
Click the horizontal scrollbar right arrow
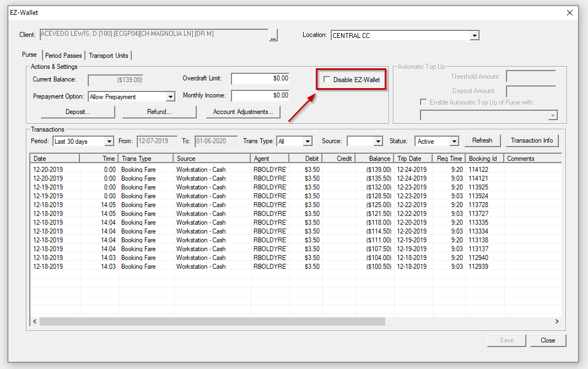pos(557,321)
